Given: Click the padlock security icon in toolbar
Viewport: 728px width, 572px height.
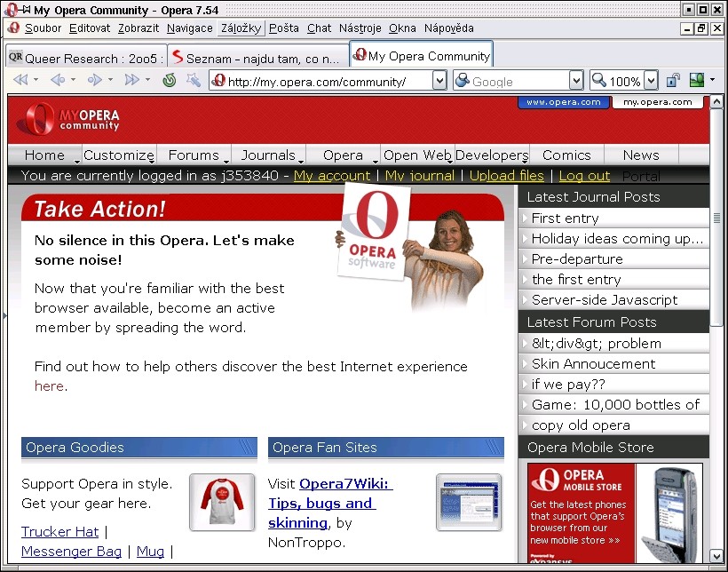Looking at the screenshot, I should (x=673, y=81).
